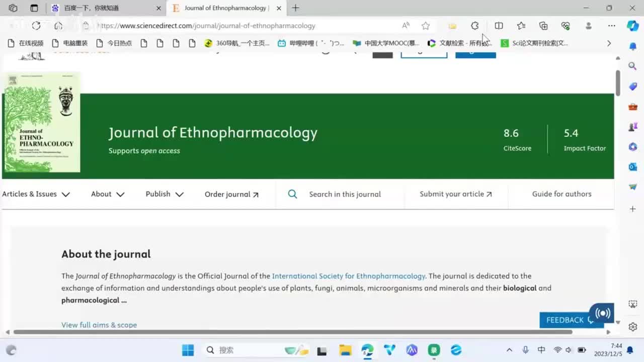644x362 pixels.
Task: Open the sidebar Microsoft 365 icon
Action: 633,147
